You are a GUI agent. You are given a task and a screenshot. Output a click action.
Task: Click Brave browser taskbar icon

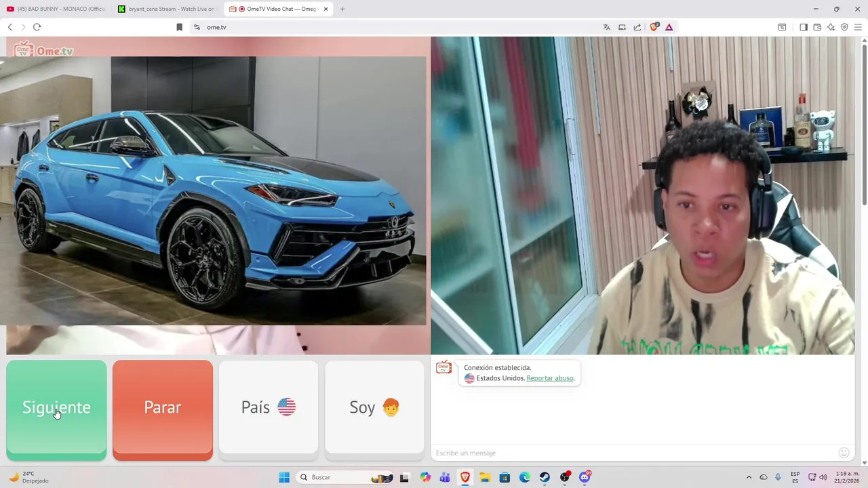point(465,477)
